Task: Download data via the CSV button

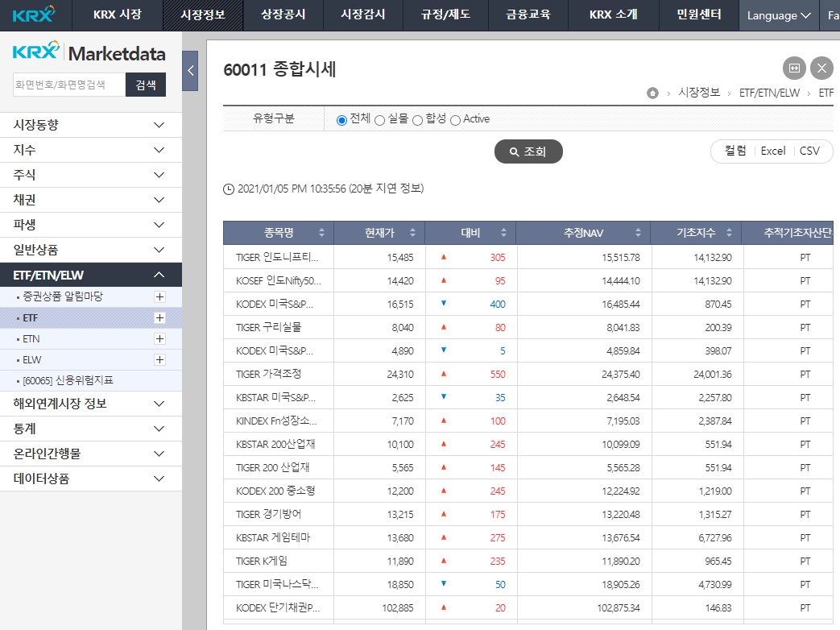Action: click(809, 151)
